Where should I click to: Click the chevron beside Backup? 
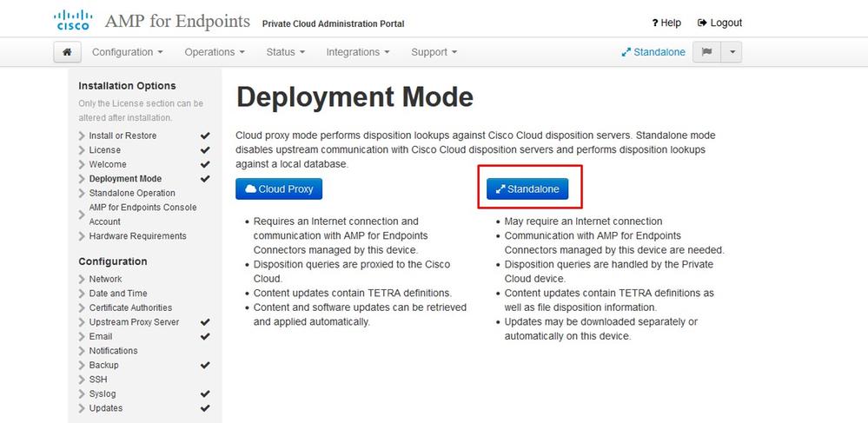coord(82,366)
